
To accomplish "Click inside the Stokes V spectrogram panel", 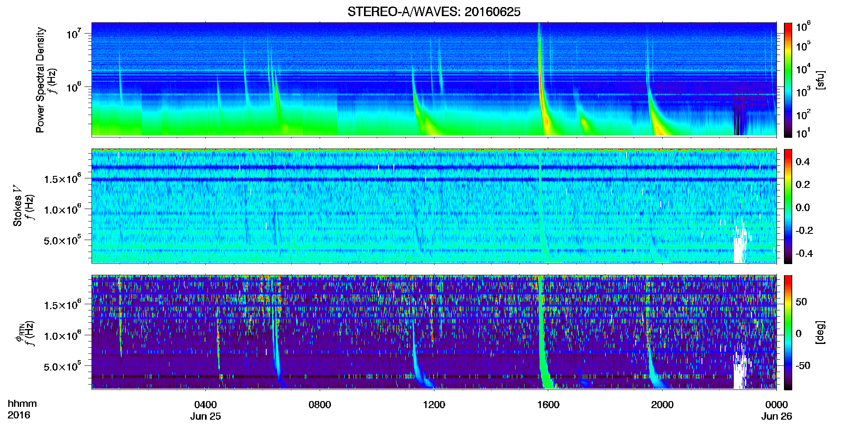I will pyautogui.click(x=434, y=206).
